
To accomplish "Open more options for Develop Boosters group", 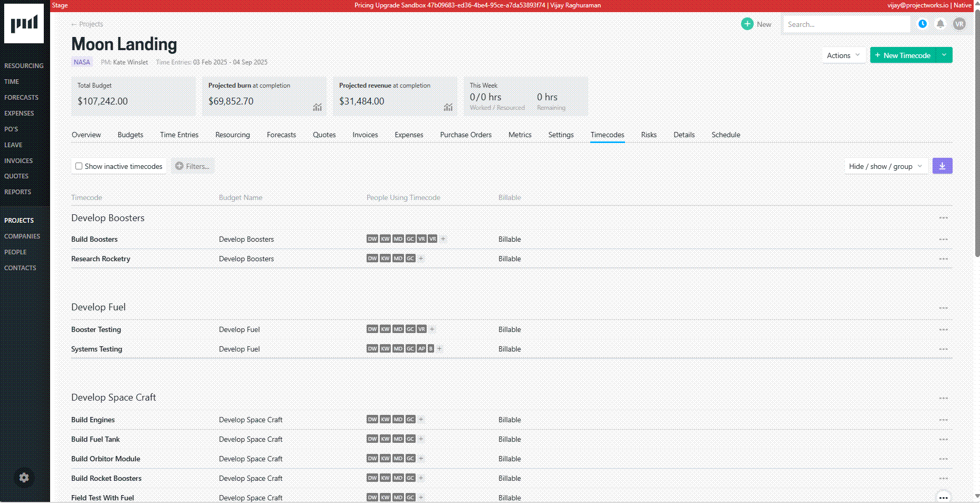I will (x=943, y=218).
